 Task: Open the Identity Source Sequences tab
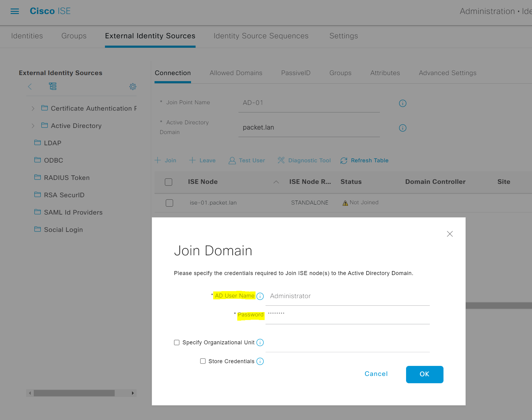point(261,36)
